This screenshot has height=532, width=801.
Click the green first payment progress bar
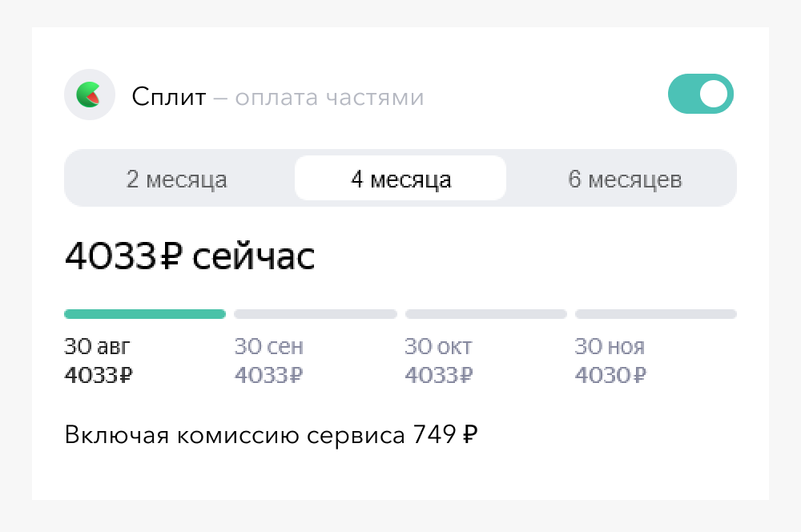click(x=144, y=314)
